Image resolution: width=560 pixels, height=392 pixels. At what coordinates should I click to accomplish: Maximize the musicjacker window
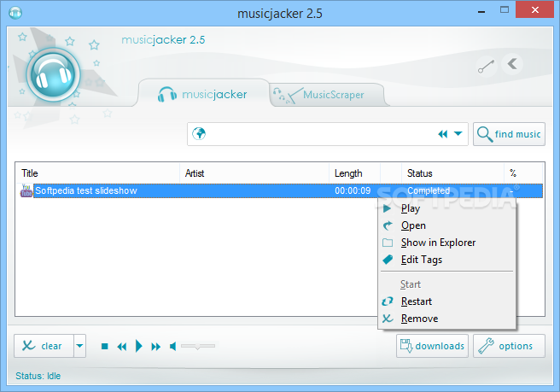pos(505,9)
